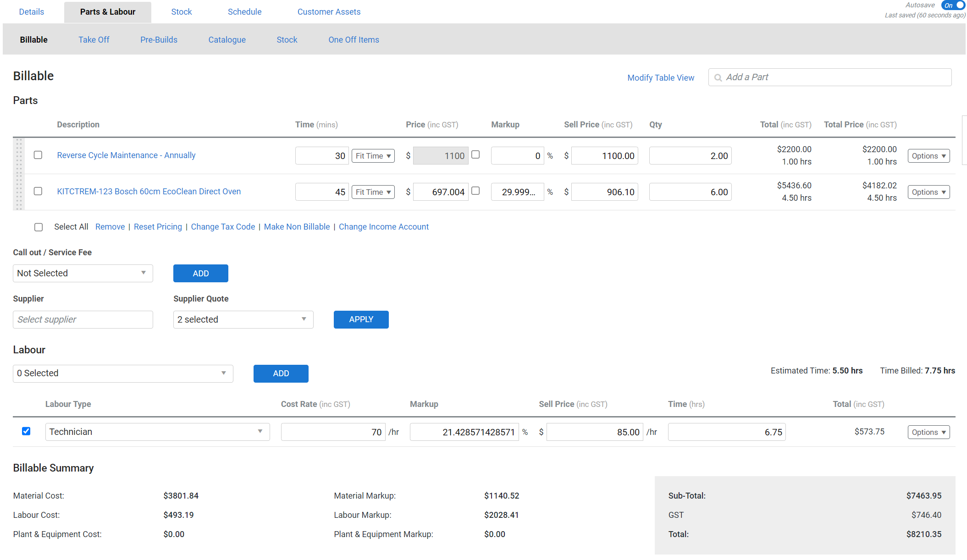Screen dimensions: 967x560
Task: Open the Technician labour type dropdown
Action: click(157, 432)
